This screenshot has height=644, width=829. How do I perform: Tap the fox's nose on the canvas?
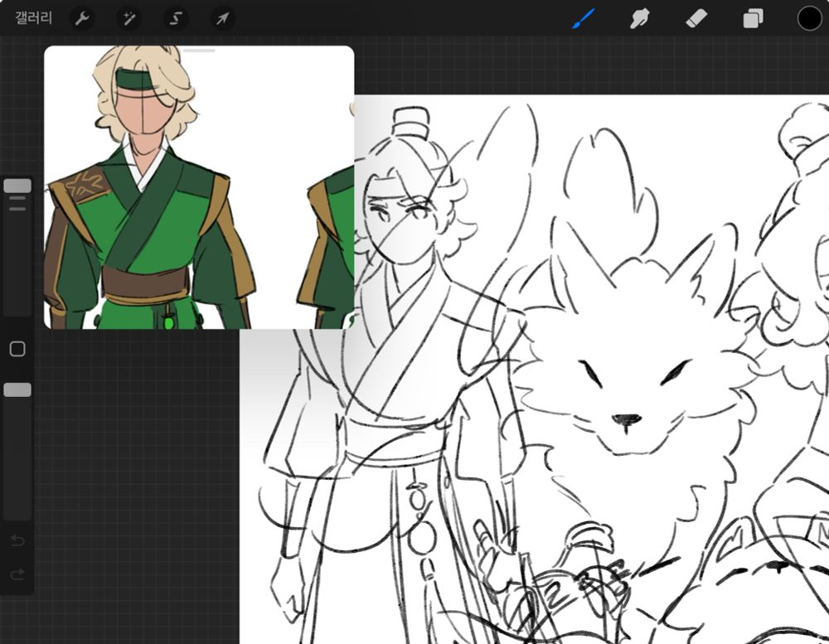[626, 420]
